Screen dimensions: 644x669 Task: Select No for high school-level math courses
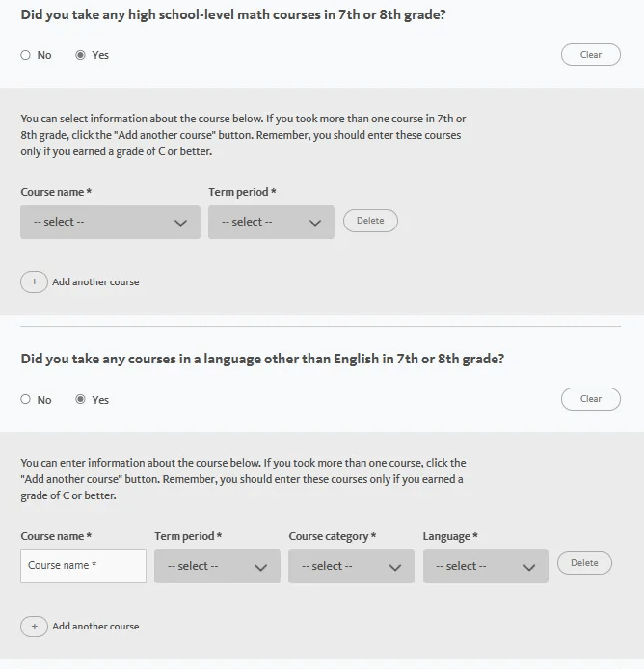[x=26, y=55]
